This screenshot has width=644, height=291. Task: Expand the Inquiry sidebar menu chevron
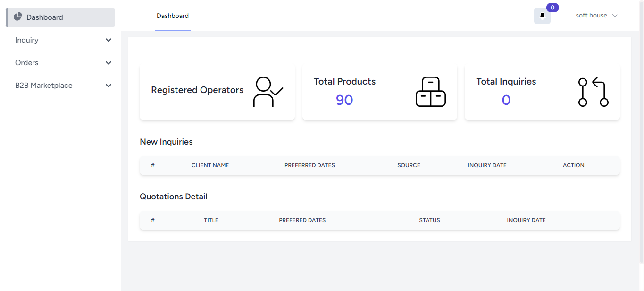click(x=109, y=40)
